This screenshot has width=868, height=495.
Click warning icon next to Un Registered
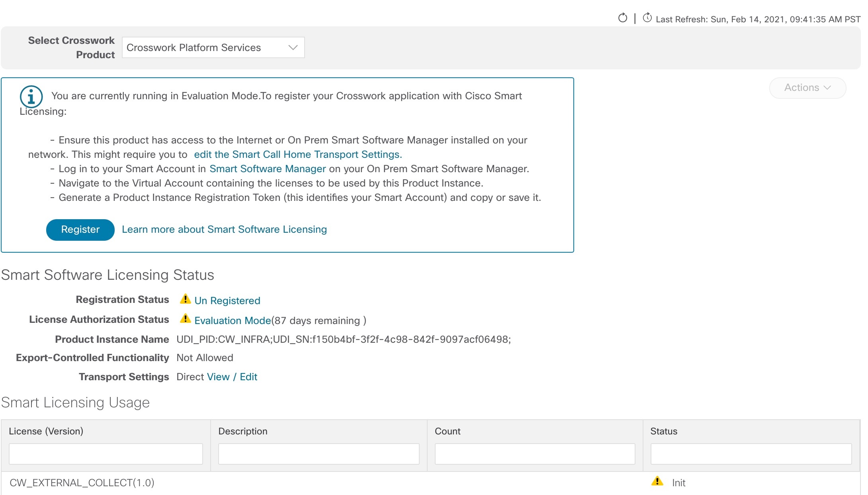pos(185,299)
